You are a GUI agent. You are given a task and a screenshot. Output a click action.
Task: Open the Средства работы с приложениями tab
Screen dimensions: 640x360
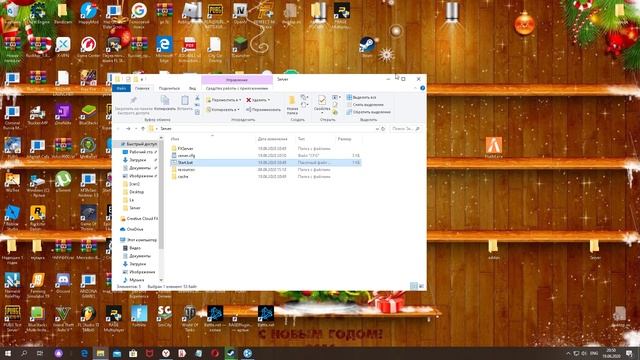tap(237, 88)
